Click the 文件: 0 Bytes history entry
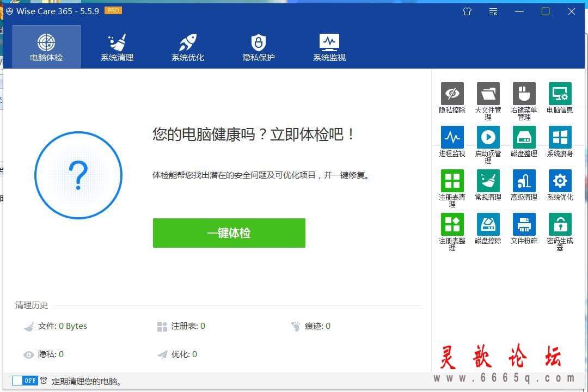 click(x=55, y=326)
